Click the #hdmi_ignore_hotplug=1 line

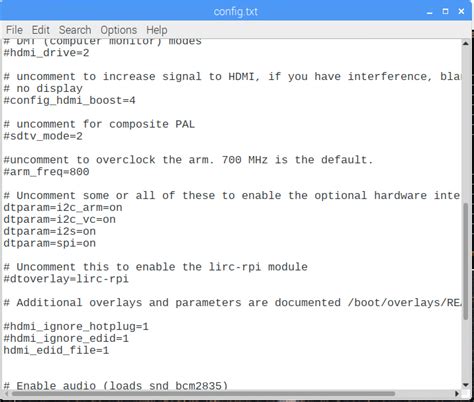76,326
